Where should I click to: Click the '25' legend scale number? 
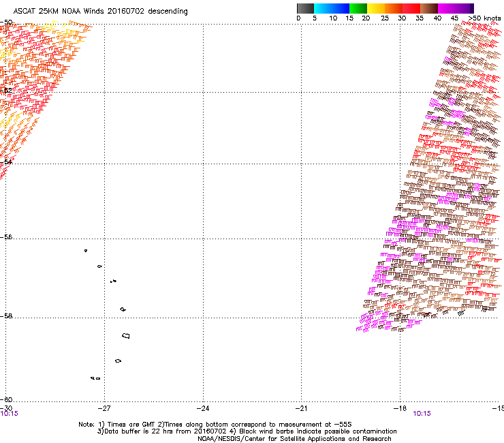click(385, 18)
